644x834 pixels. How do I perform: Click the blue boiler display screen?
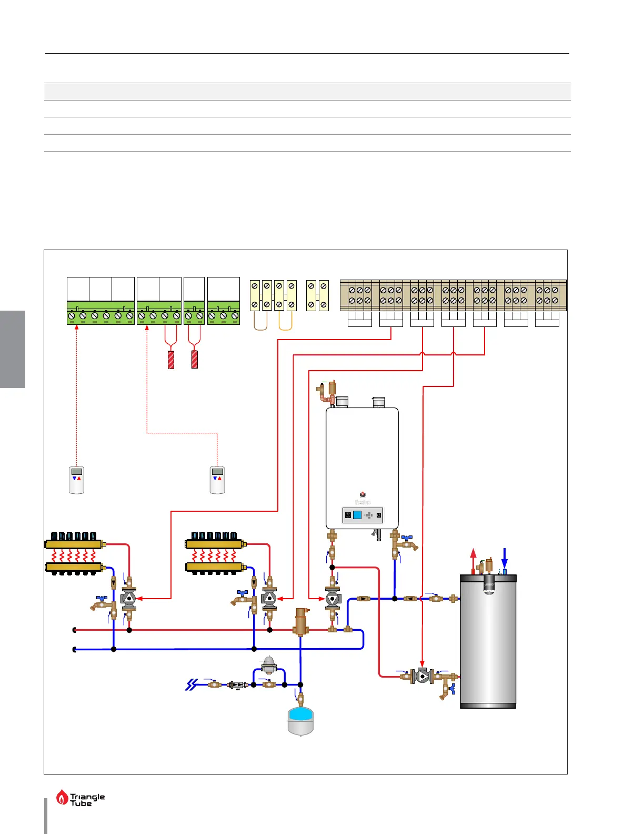point(357,515)
